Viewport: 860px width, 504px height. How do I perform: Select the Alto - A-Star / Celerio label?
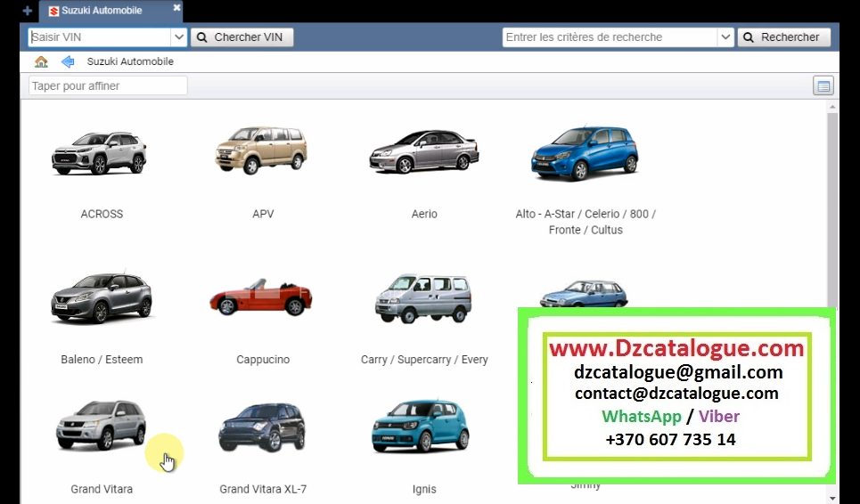(x=586, y=222)
